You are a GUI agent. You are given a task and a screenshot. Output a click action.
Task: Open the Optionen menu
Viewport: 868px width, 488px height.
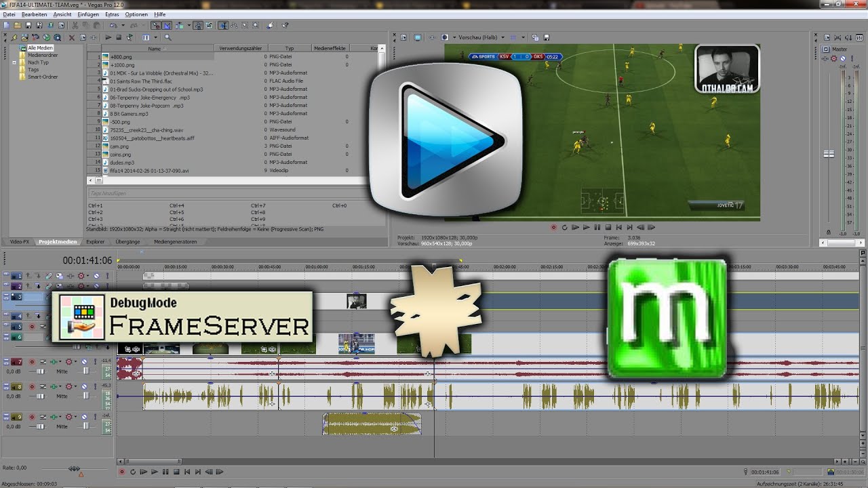[136, 14]
